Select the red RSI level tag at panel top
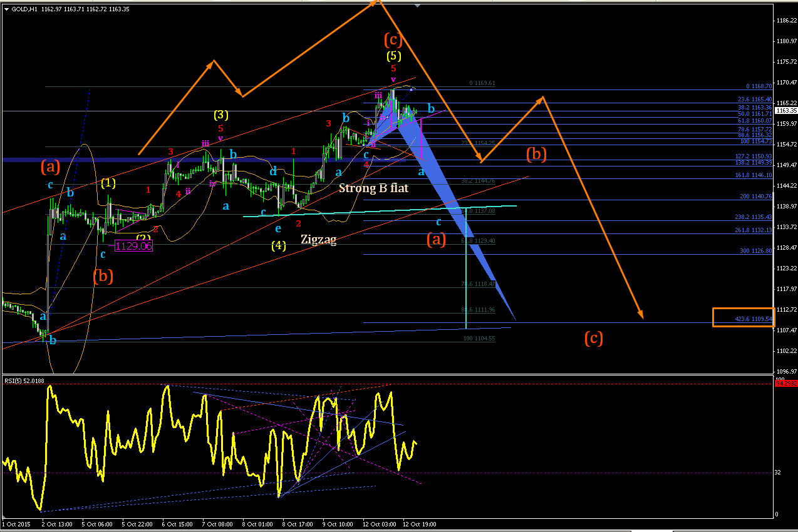This screenshot has height=532, width=798. [786, 383]
